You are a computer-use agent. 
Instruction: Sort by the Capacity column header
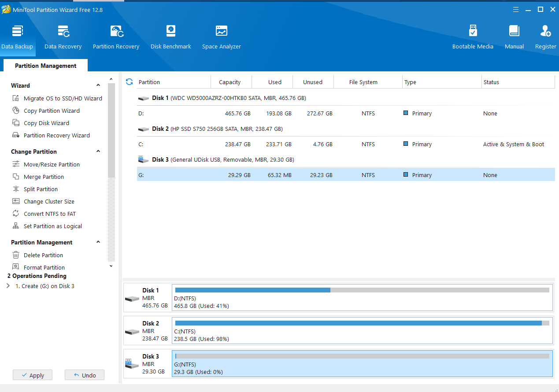point(230,82)
